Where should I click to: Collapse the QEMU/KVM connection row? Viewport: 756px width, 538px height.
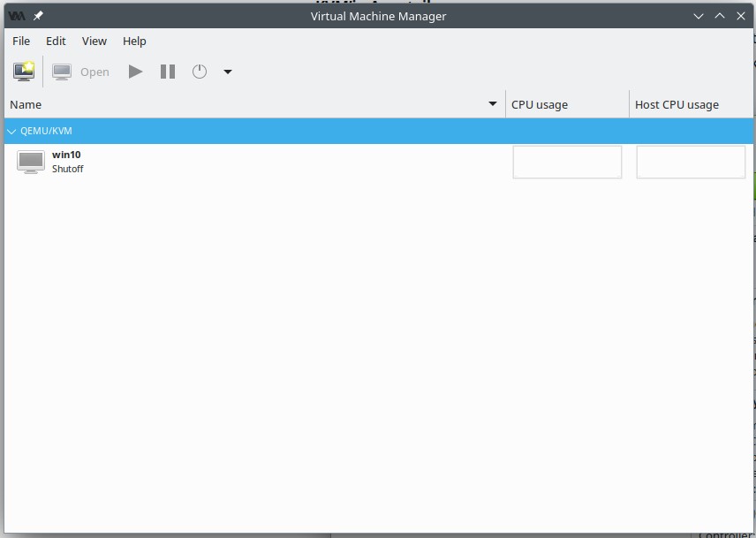point(11,131)
